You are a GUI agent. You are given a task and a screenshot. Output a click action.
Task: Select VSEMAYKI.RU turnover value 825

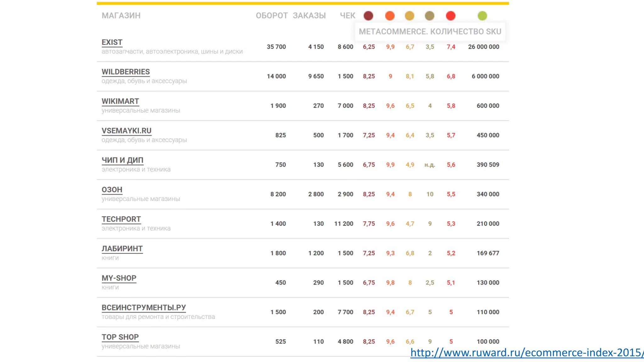coord(280,135)
